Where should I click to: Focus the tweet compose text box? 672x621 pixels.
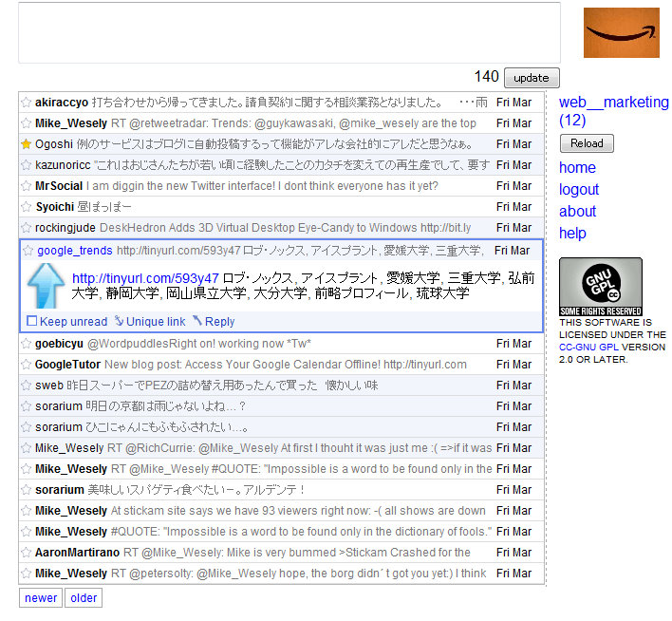(x=289, y=33)
